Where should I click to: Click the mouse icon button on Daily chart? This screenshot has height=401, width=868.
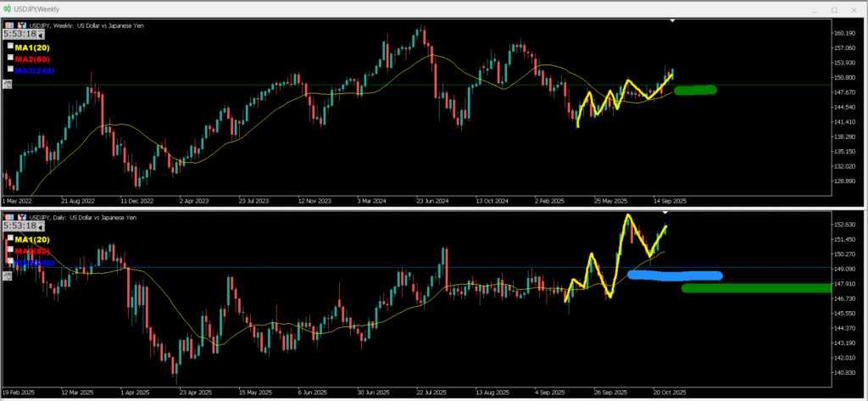point(8,276)
